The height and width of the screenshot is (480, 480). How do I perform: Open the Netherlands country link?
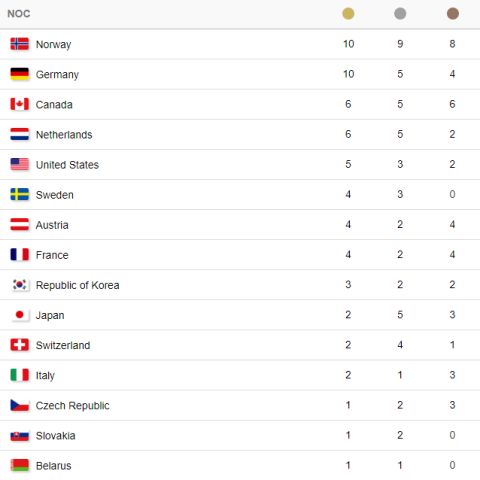coord(64,135)
